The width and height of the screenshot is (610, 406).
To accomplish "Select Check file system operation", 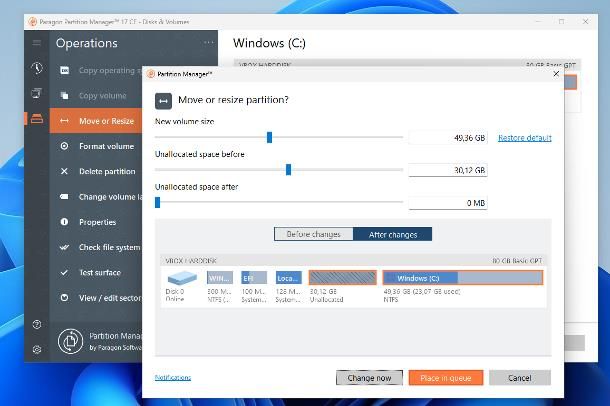I will 95,247.
